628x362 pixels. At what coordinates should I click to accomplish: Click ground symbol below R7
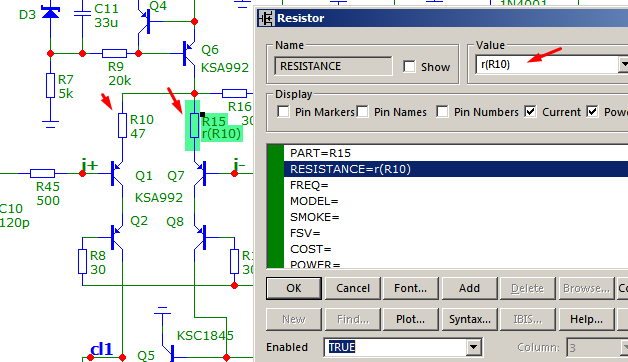coord(50,123)
